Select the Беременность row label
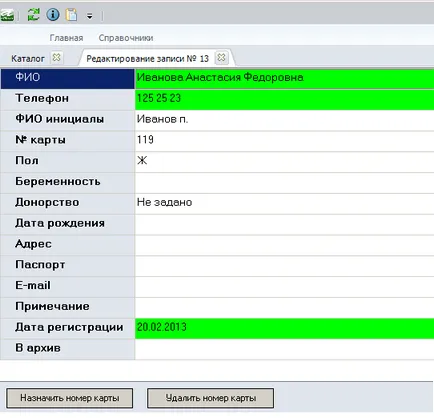Image resolution: width=434 pixels, height=418 pixels. (x=67, y=183)
